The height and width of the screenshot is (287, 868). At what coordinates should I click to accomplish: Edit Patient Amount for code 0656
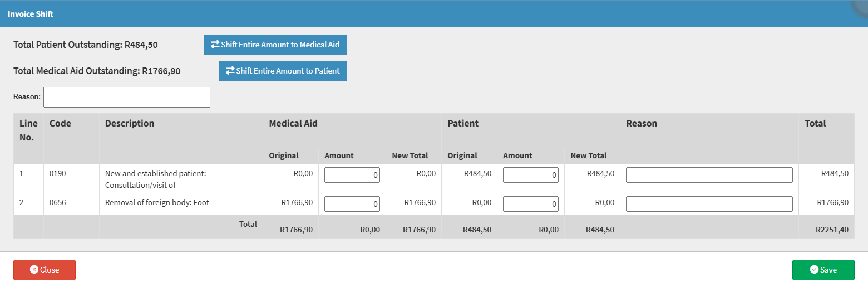click(531, 204)
